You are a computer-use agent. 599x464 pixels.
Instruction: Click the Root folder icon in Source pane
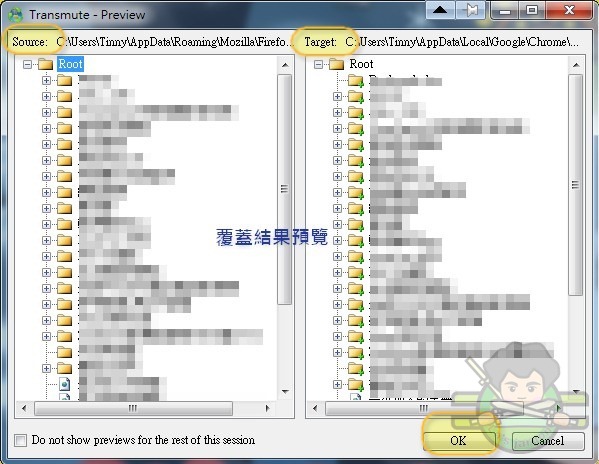tap(45, 64)
